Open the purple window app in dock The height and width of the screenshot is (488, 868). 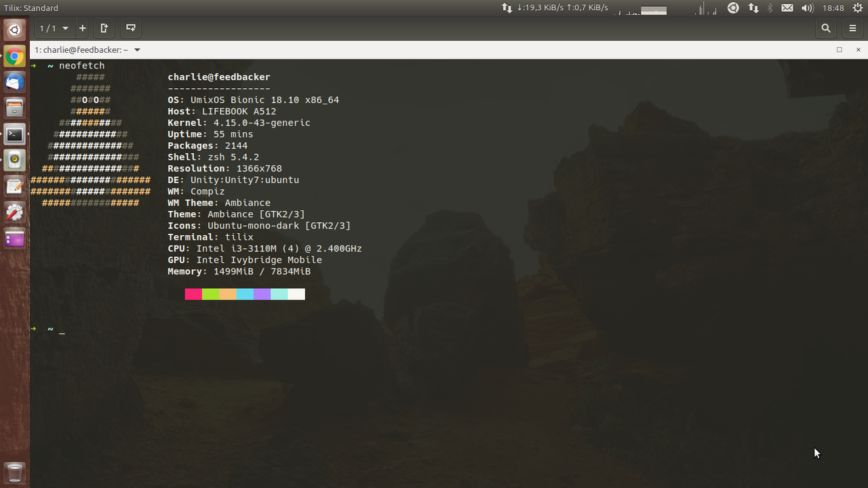tap(15, 238)
